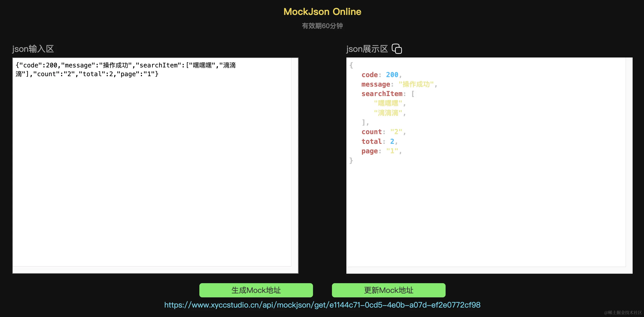Click the copy icon beside json展示区
Image resolution: width=644 pixels, height=317 pixels.
click(x=397, y=49)
